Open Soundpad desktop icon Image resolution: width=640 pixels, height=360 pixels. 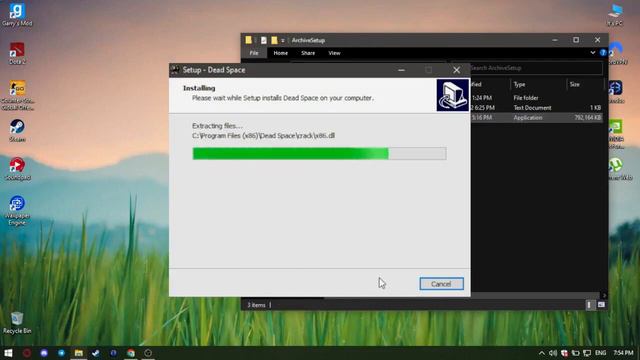(18, 169)
